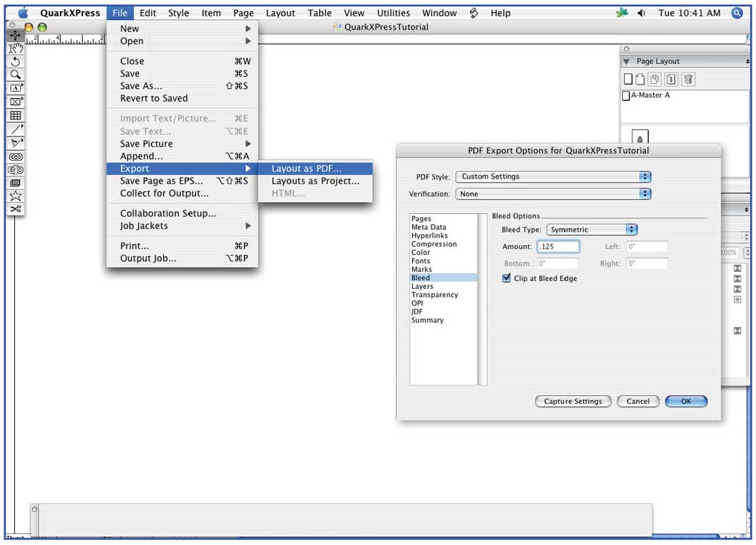Select Hyperlinks in export options list
The width and height of the screenshot is (756, 545).
tap(443, 235)
